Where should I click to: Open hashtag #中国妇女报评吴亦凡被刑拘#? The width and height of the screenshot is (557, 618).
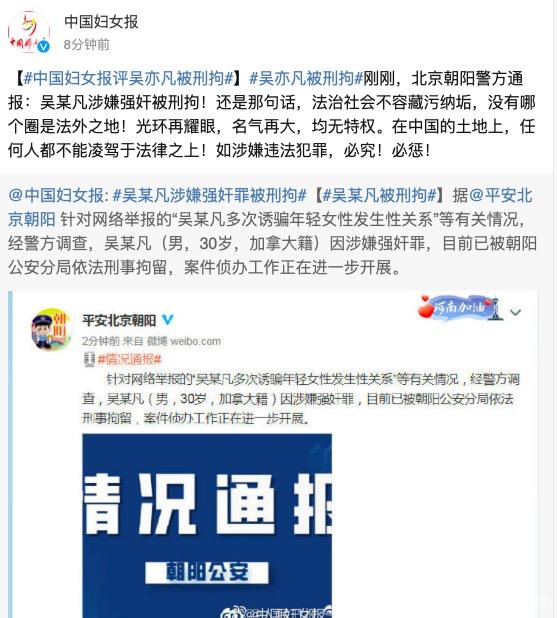coord(128,78)
